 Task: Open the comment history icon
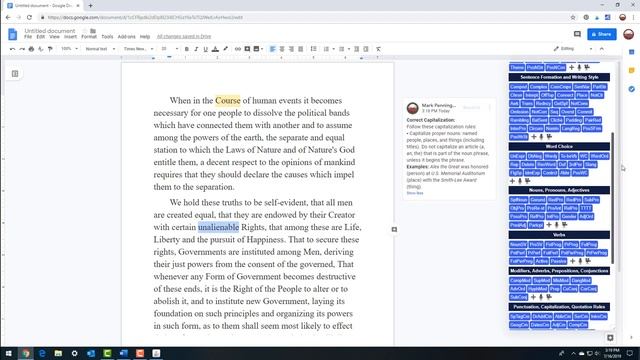[x=577, y=34]
